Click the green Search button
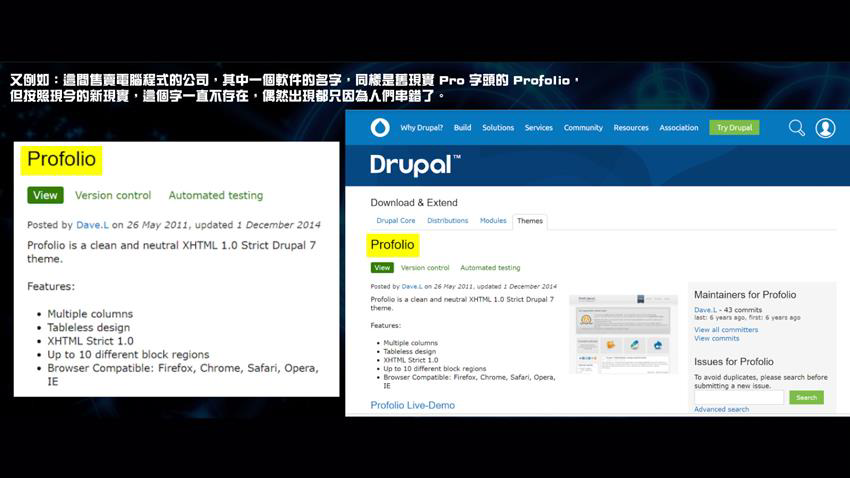 coord(806,397)
